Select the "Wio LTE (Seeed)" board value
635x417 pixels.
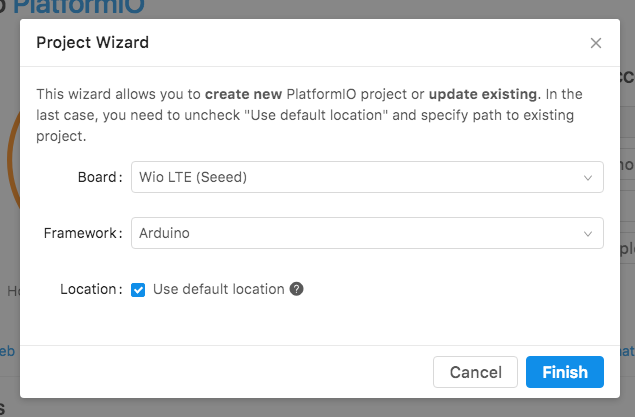point(192,177)
